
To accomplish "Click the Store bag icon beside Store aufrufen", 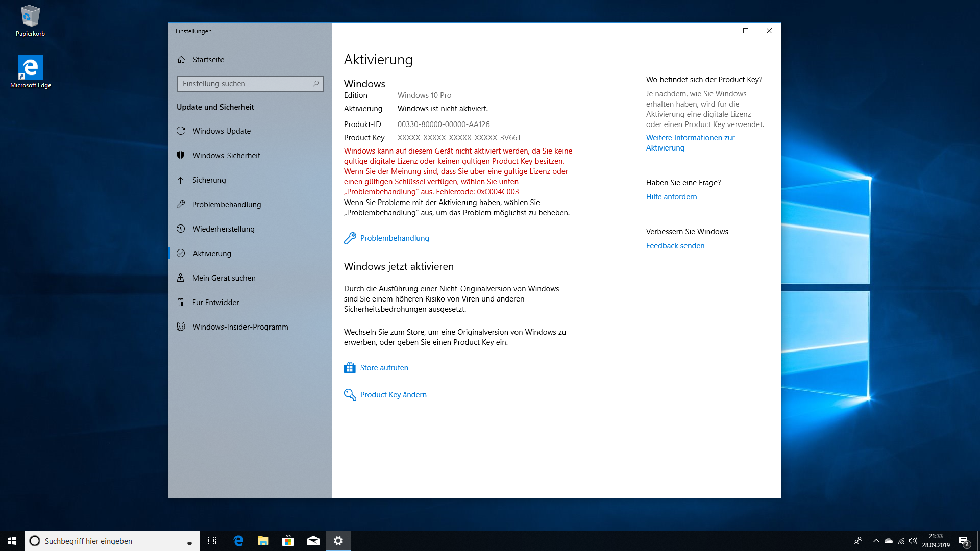I will tap(350, 368).
